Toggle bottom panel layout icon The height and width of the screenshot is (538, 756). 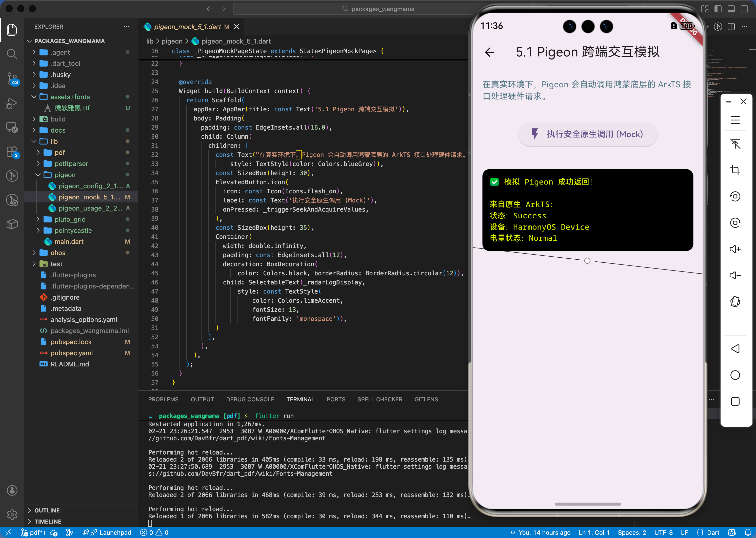point(731,9)
